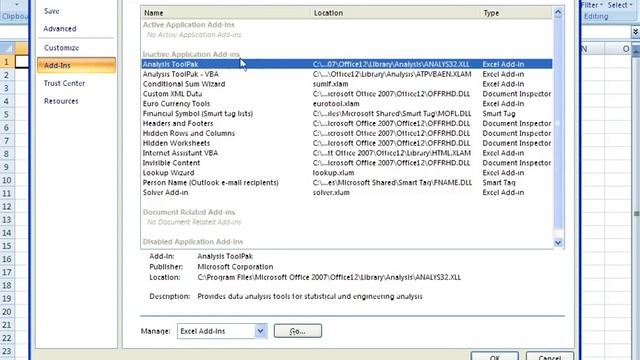This screenshot has width=640, height=360.
Task: Click the lookup.xlam location text
Action: pos(333,173)
